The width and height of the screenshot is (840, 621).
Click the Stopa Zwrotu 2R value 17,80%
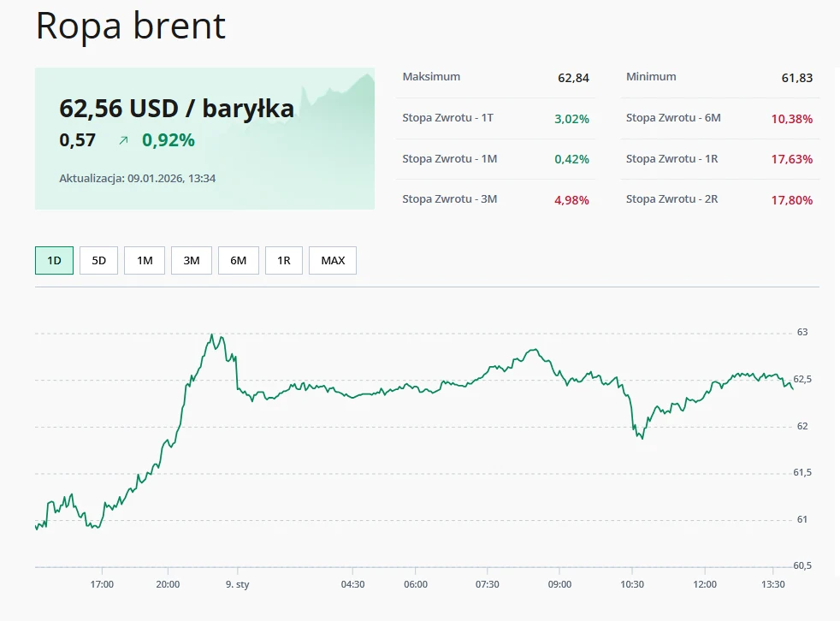pos(791,199)
